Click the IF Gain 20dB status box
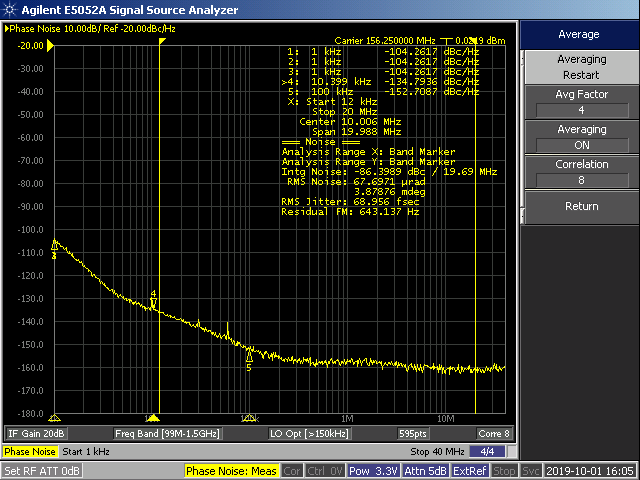The height and width of the screenshot is (480, 640). [x=36, y=433]
